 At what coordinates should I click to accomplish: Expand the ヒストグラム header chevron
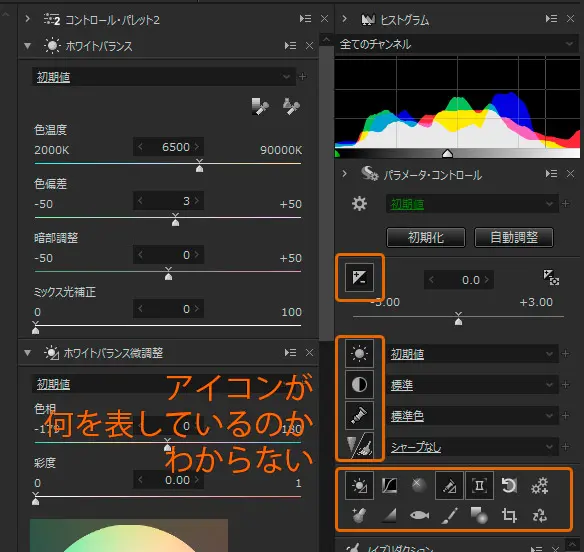(x=344, y=19)
